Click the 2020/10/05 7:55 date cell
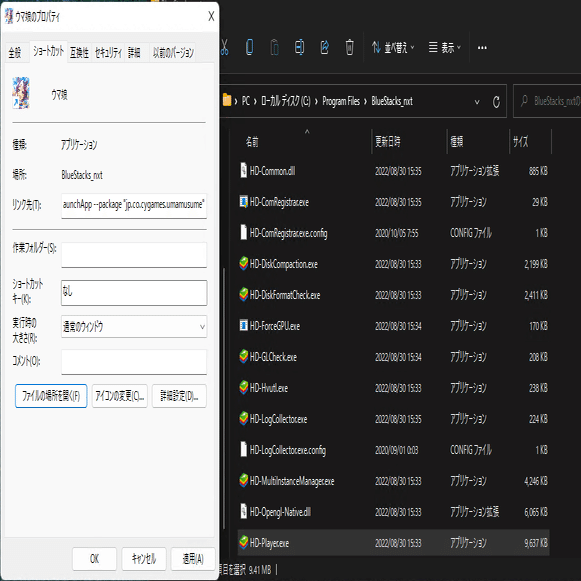The height and width of the screenshot is (581, 581). click(x=396, y=233)
